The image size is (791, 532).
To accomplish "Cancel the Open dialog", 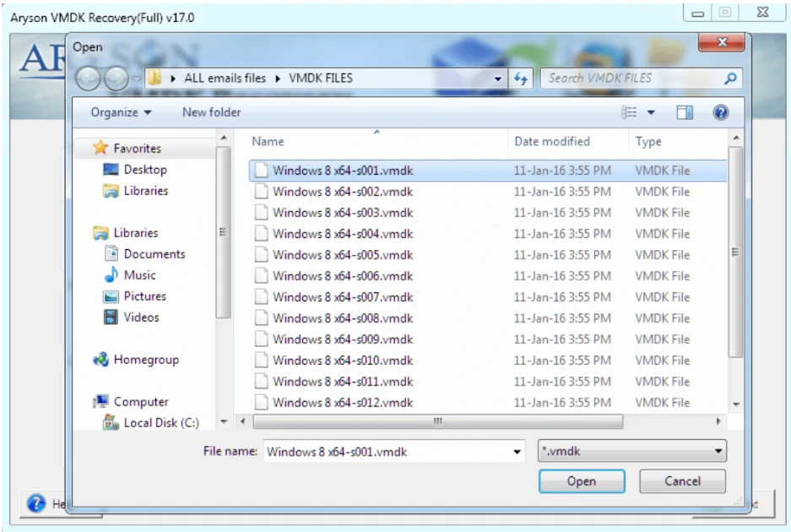I will (x=681, y=480).
